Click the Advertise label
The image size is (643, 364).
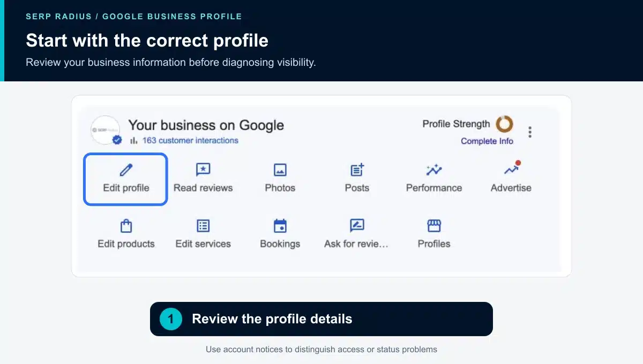[x=511, y=188]
